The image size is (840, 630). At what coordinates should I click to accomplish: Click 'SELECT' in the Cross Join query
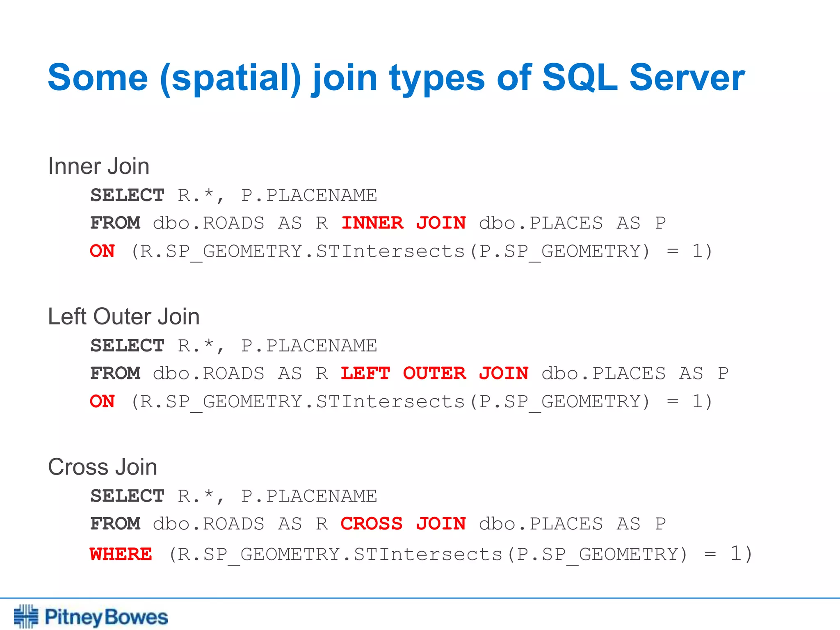(x=127, y=496)
